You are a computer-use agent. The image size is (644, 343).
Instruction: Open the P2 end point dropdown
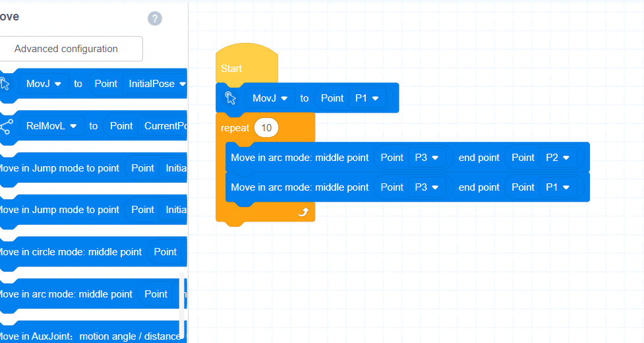tap(558, 158)
